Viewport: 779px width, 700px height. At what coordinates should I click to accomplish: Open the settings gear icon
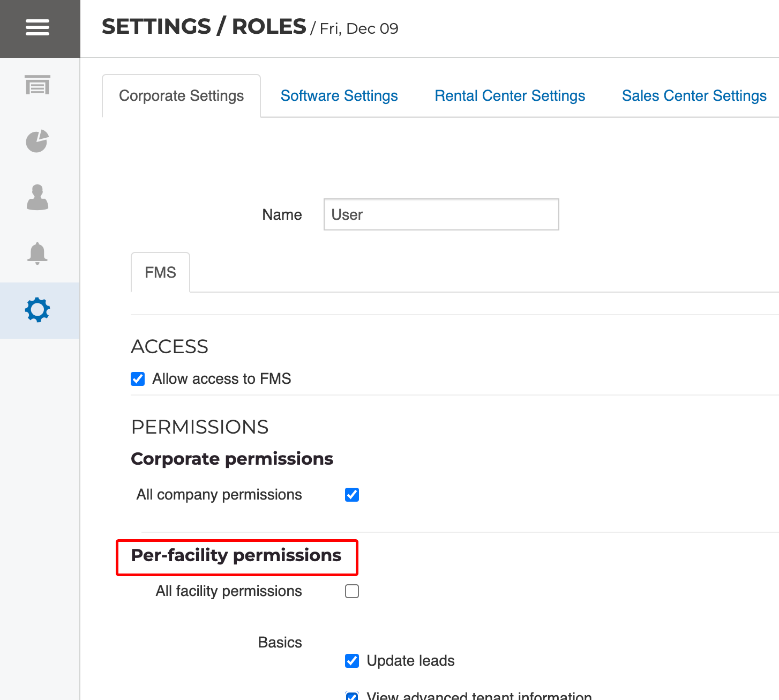[38, 310]
